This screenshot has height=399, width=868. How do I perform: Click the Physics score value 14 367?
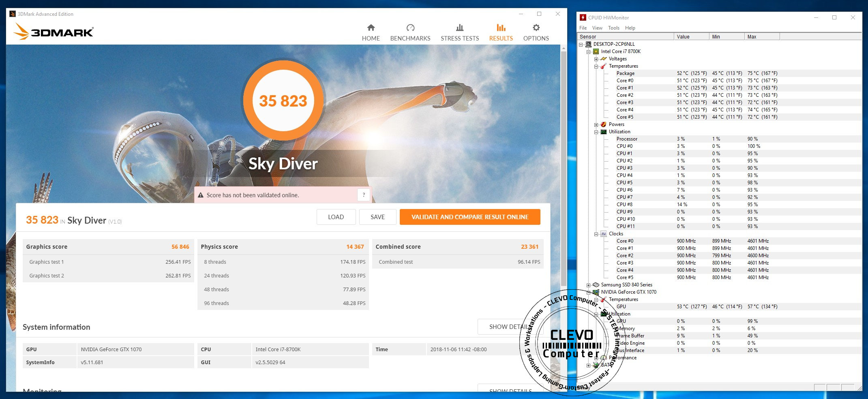coord(355,247)
